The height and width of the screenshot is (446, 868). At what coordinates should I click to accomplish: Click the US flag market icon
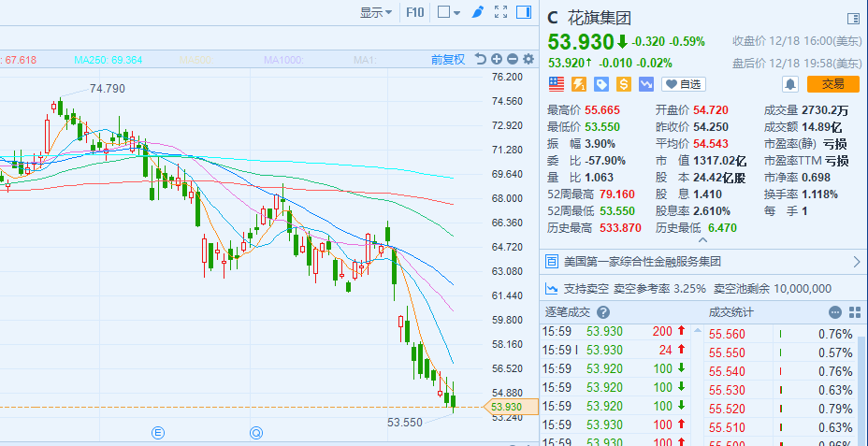coord(557,84)
